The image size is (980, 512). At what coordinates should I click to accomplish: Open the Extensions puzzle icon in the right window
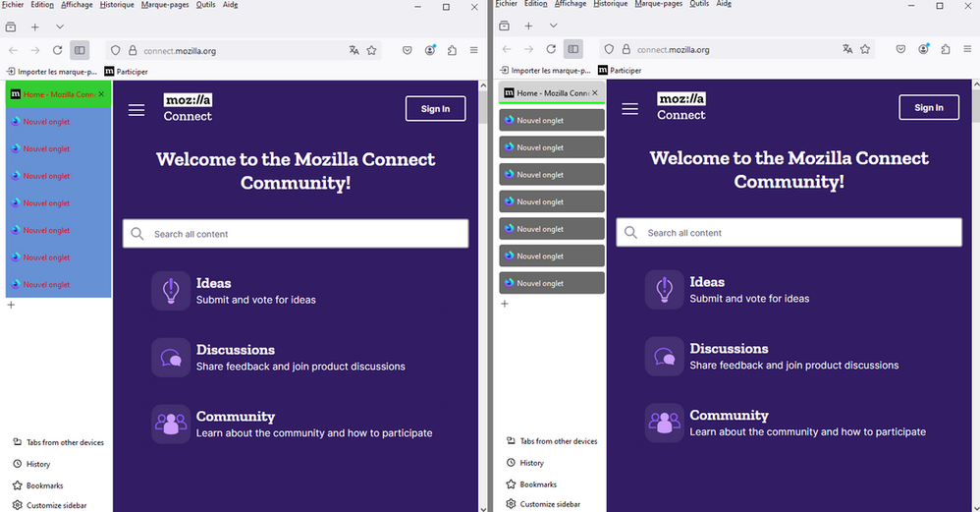pos(945,49)
